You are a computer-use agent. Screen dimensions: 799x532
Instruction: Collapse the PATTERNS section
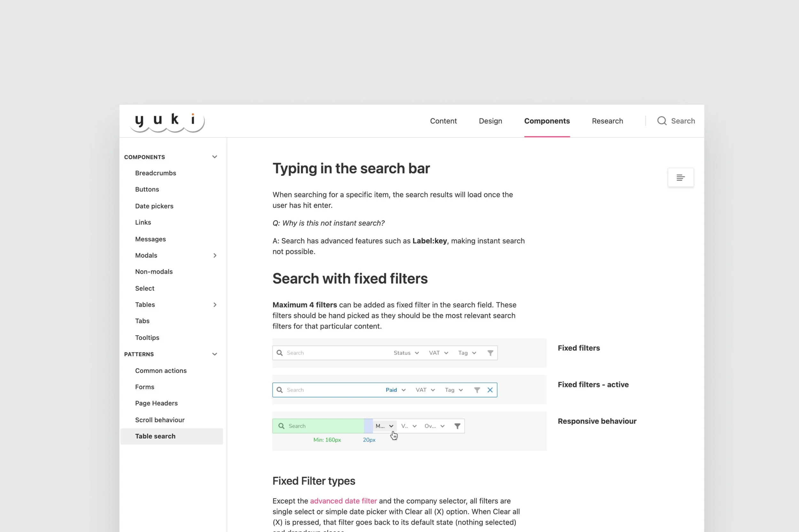214,354
